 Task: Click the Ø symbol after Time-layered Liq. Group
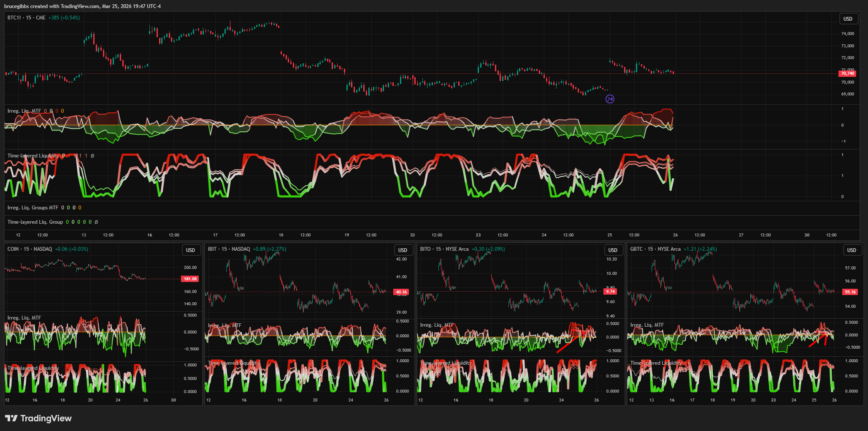[x=96, y=222]
